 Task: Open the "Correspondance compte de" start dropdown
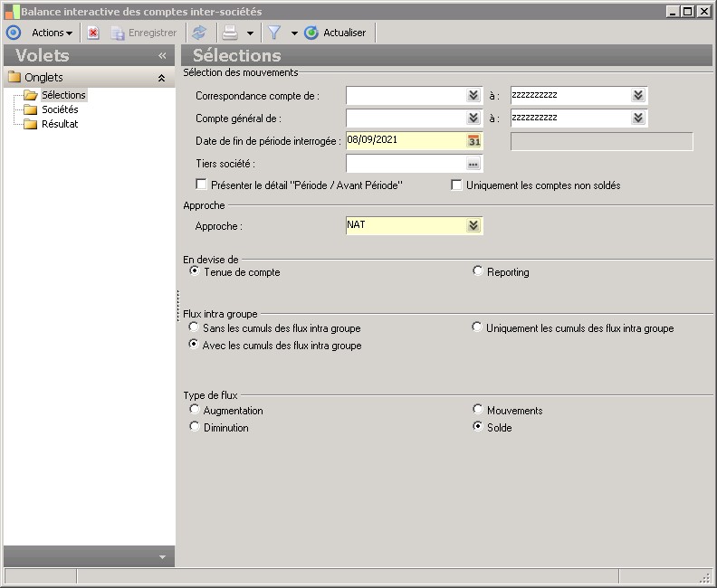(473, 95)
